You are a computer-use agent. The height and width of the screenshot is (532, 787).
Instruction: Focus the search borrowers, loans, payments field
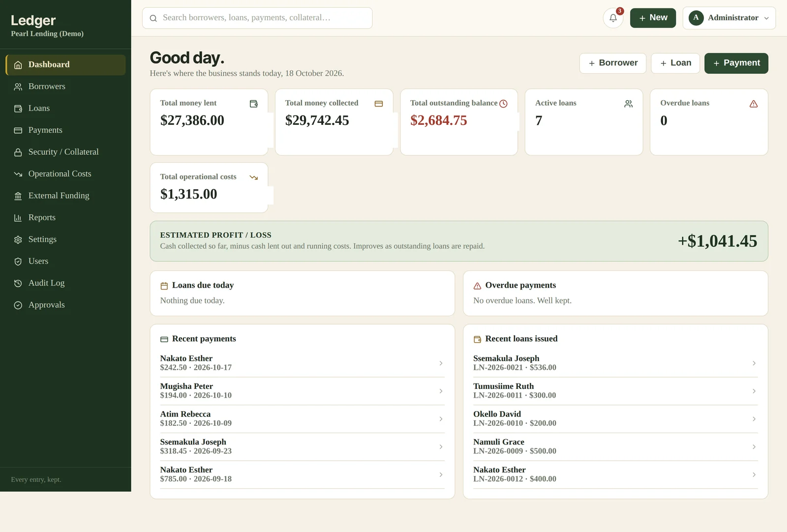coord(257,18)
